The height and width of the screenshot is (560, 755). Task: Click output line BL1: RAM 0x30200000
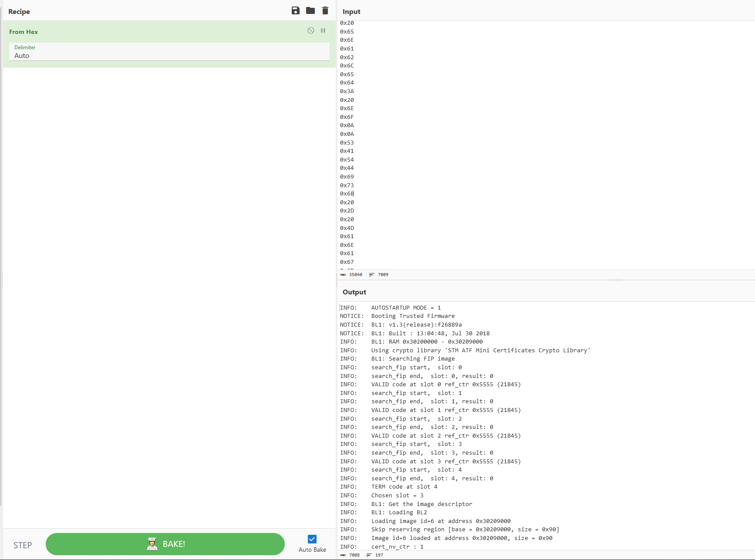(411, 342)
